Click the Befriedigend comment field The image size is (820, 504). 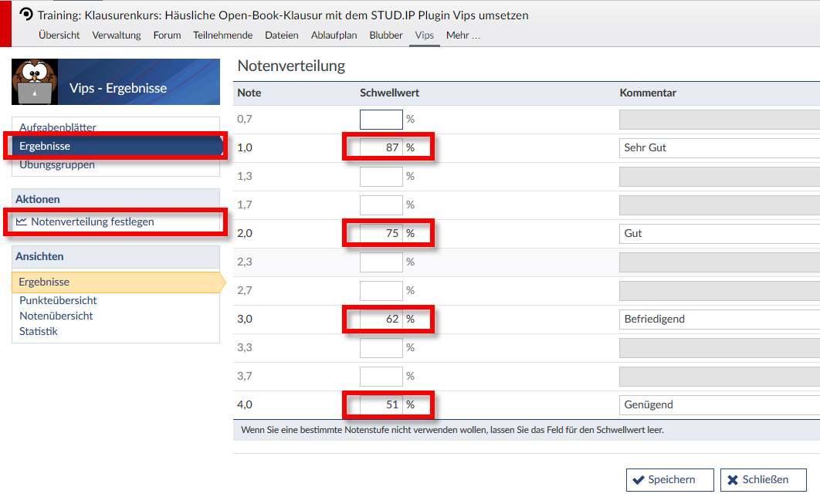tap(720, 319)
